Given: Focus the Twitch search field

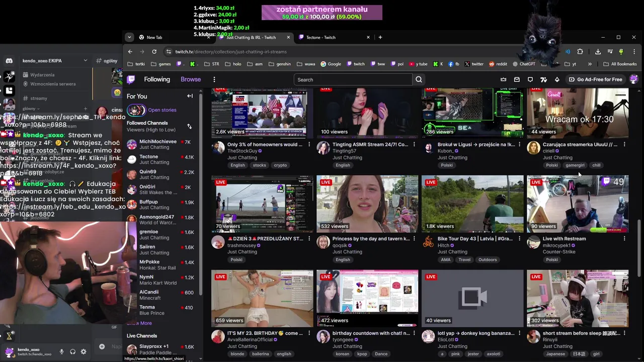Looking at the screenshot, I should point(353,79).
